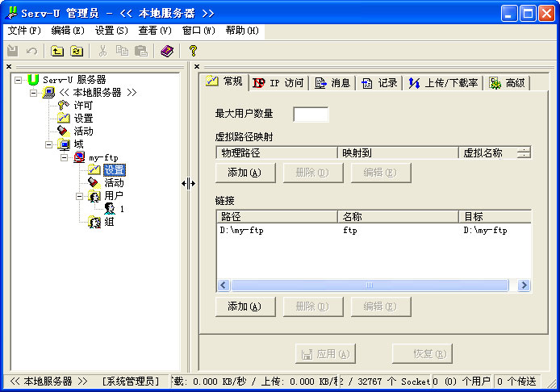
Task: Select << 本地服务器 >> in the tree
Action: point(98,93)
